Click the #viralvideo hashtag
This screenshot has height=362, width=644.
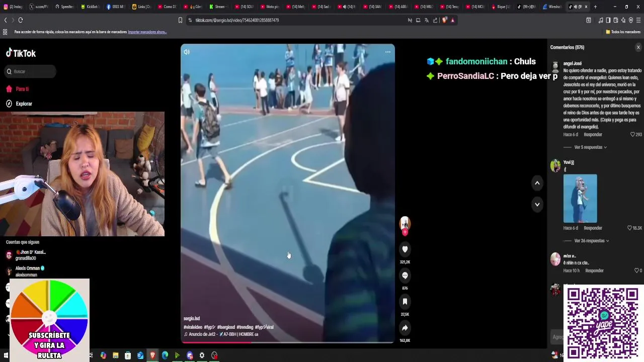(193, 327)
